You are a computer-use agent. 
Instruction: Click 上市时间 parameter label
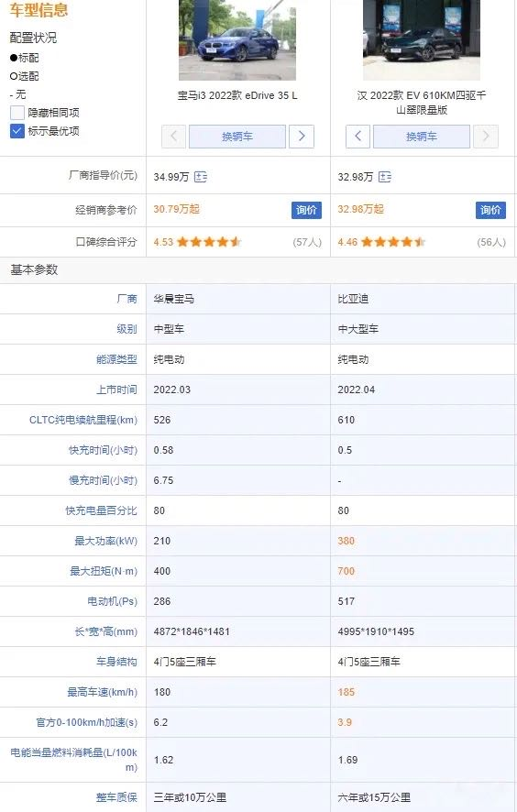tap(116, 390)
